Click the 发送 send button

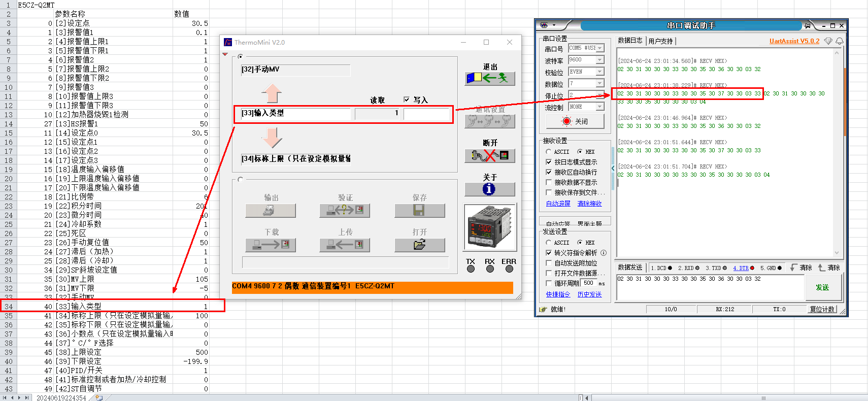[822, 287]
